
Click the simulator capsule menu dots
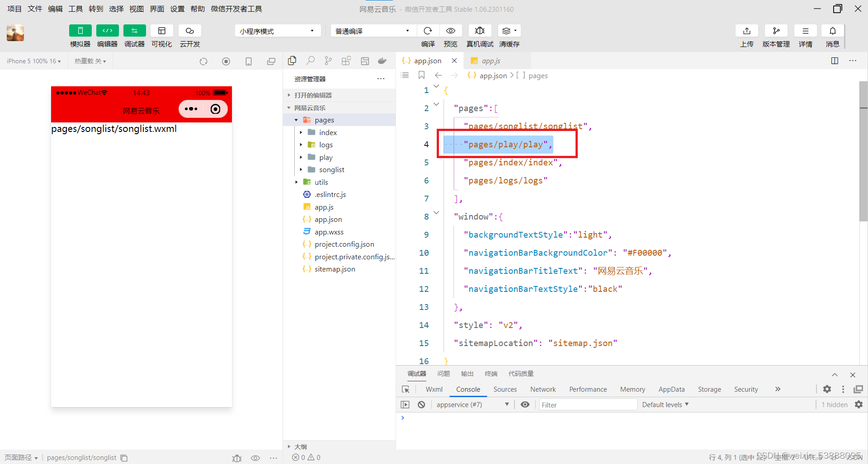[191, 109]
